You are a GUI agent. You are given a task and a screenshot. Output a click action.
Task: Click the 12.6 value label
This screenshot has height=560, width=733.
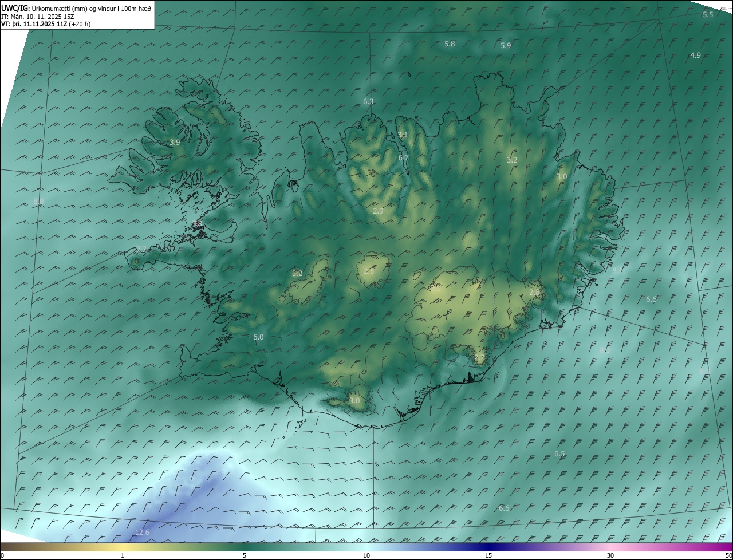coord(142,532)
